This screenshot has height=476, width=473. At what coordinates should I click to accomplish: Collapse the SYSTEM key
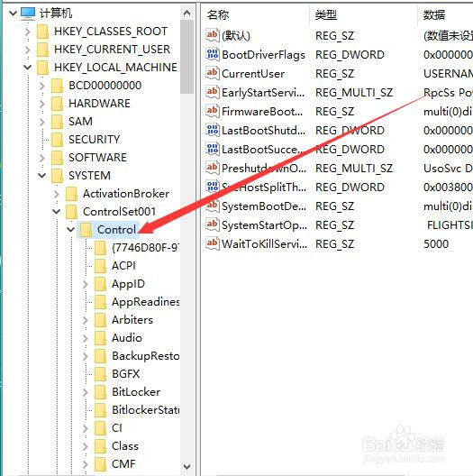pos(41,175)
